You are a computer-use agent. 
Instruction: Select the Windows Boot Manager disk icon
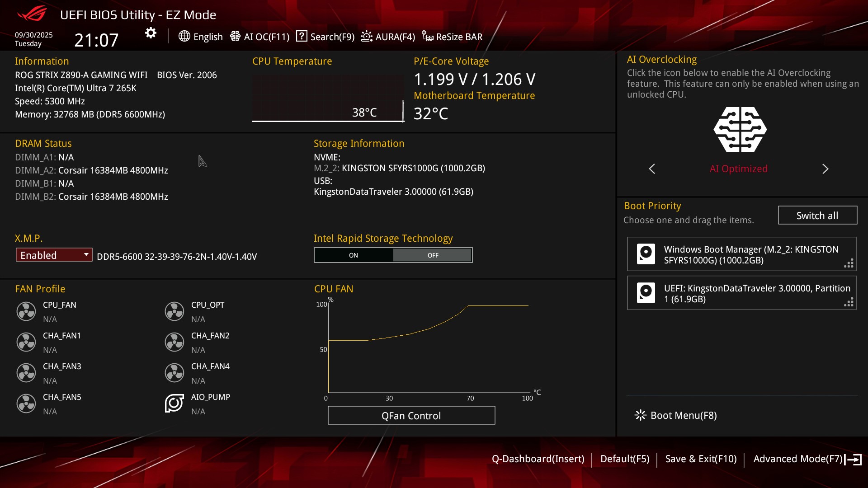pyautogui.click(x=646, y=254)
